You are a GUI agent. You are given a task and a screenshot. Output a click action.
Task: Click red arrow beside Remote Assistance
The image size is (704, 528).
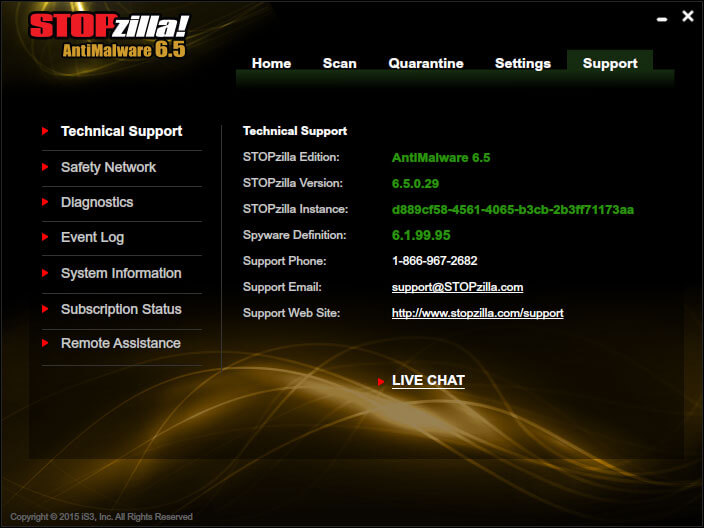point(45,343)
